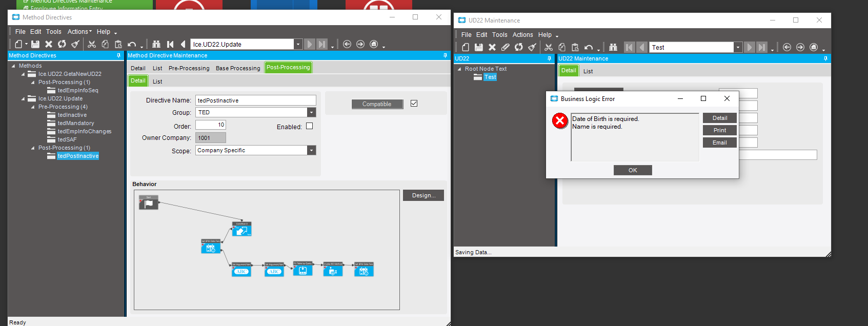Select tedMandatory in the directives tree
This screenshot has width=868, height=326.
click(76, 123)
